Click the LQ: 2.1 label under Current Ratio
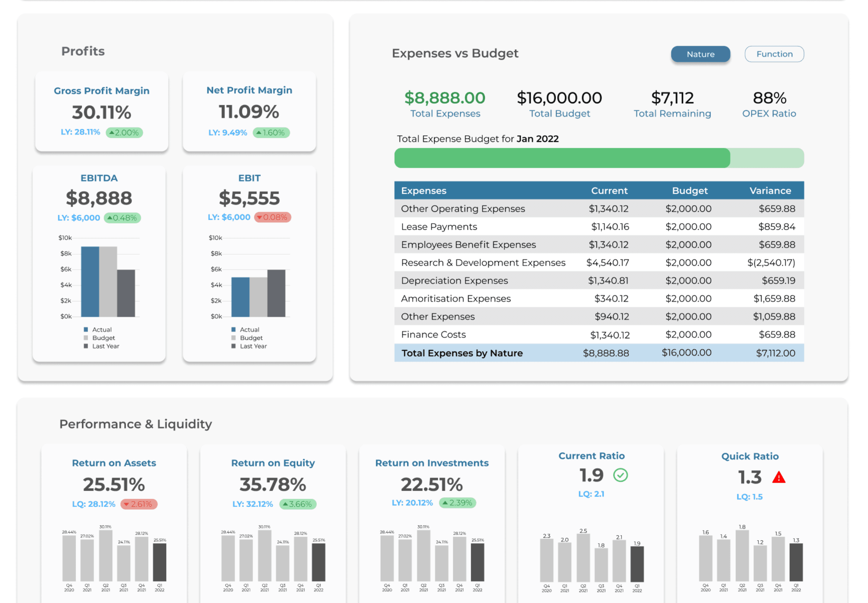The image size is (868, 603). click(x=591, y=494)
